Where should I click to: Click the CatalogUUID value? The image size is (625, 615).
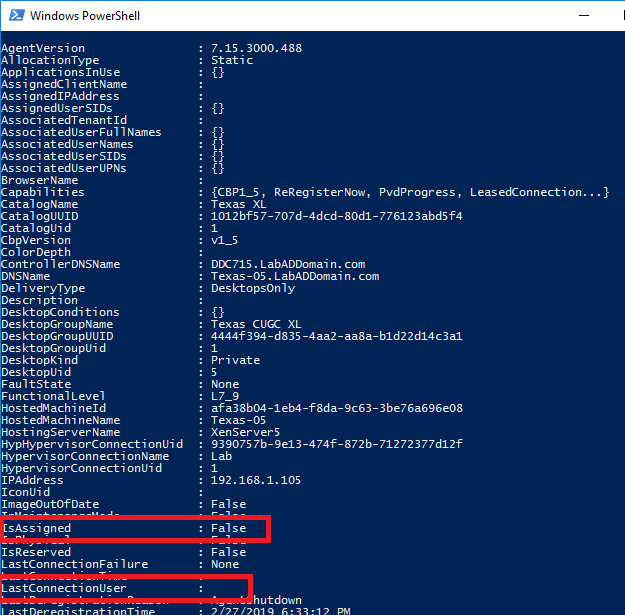coord(337,216)
